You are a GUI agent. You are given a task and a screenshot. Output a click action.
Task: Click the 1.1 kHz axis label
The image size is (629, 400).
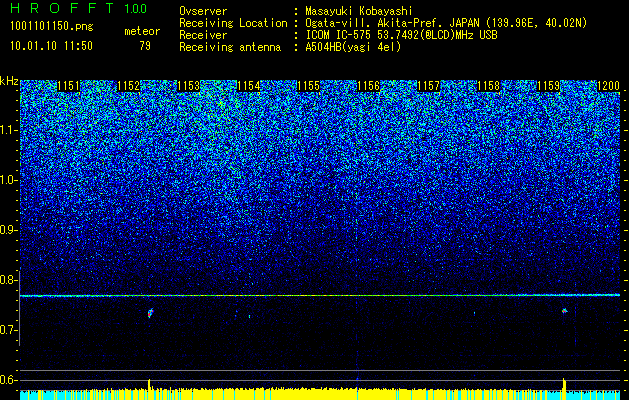[x=9, y=130]
